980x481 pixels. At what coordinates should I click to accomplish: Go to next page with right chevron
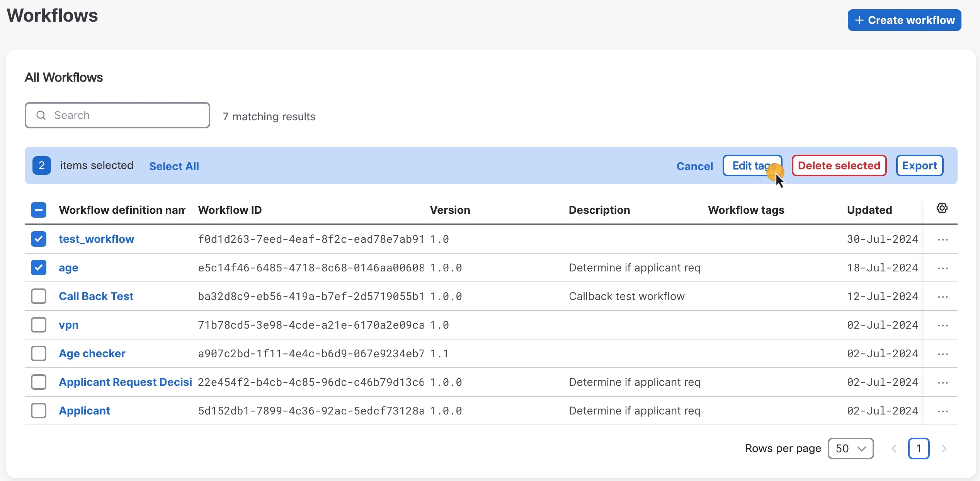(944, 449)
